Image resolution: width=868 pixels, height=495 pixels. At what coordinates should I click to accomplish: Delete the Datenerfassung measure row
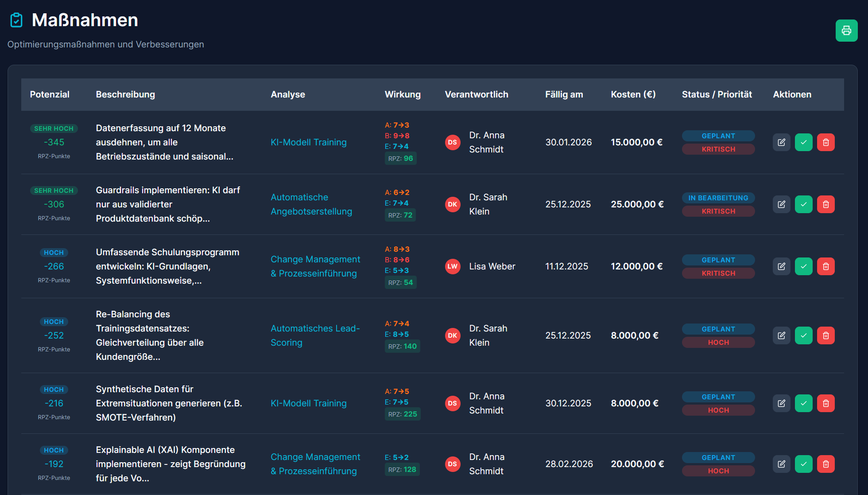[825, 142]
